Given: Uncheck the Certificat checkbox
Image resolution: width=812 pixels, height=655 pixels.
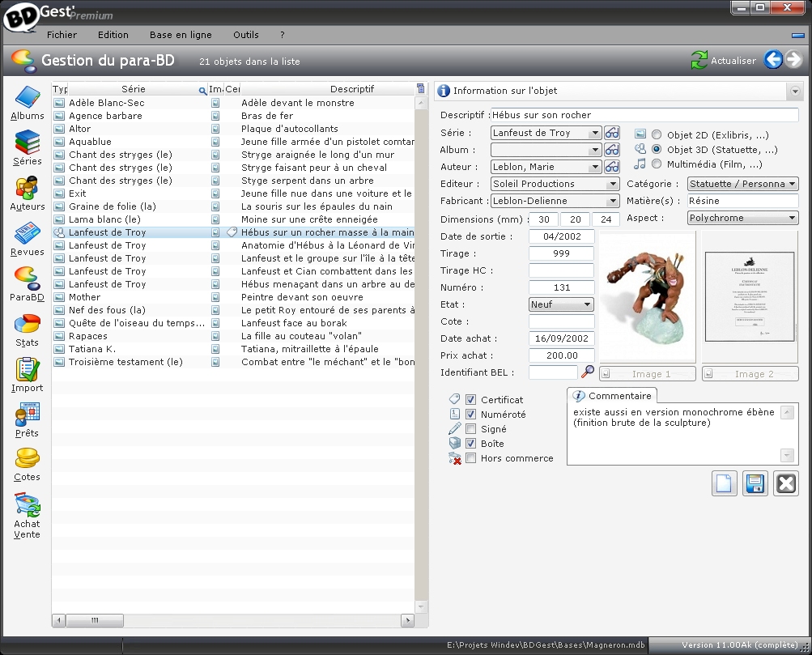Looking at the screenshot, I should (470, 400).
